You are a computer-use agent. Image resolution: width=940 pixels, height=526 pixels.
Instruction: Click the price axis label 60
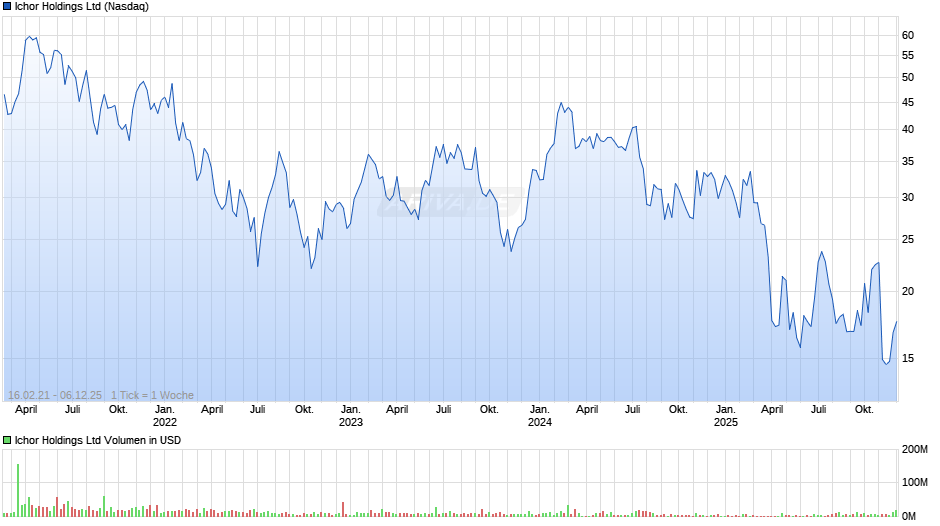click(908, 35)
